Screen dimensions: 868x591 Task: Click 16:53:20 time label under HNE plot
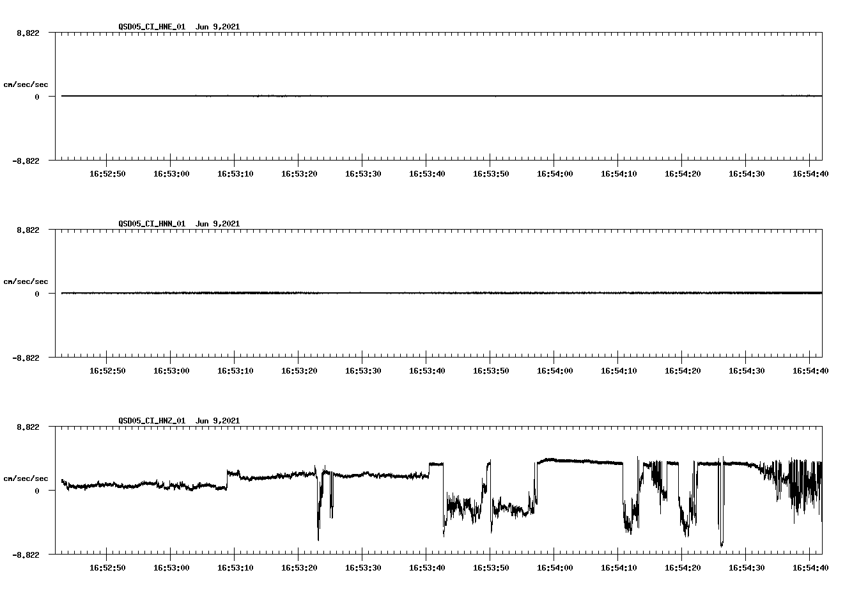click(299, 174)
